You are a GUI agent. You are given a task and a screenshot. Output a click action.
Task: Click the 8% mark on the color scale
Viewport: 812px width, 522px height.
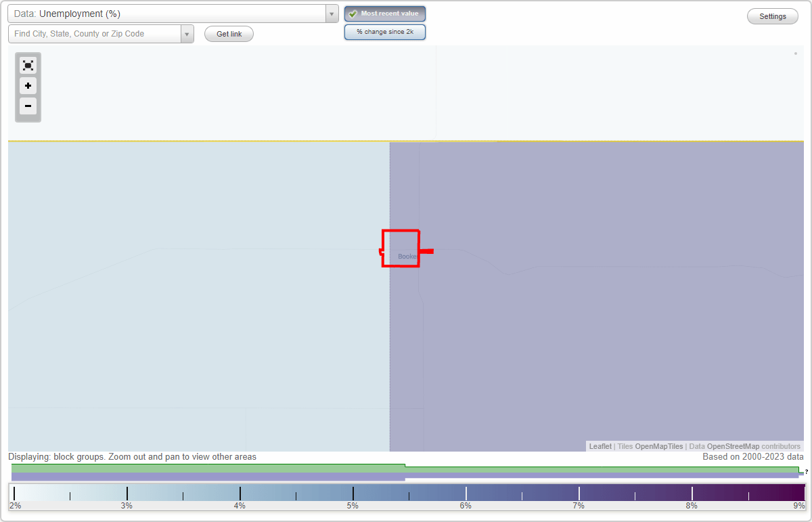[692, 505]
